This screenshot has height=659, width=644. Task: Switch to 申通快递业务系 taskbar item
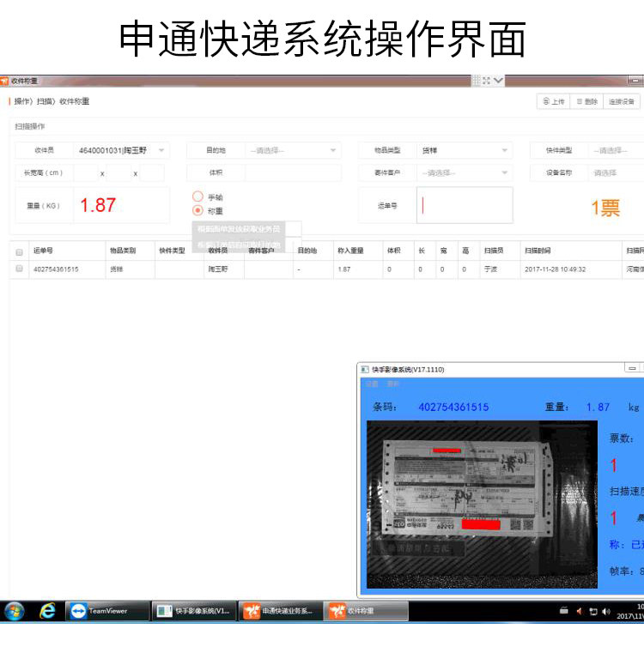[280, 611]
